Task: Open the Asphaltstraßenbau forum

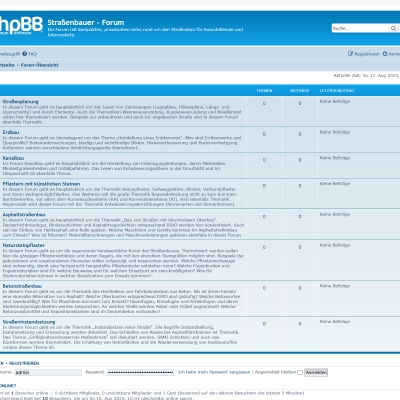Action: coord(24,214)
